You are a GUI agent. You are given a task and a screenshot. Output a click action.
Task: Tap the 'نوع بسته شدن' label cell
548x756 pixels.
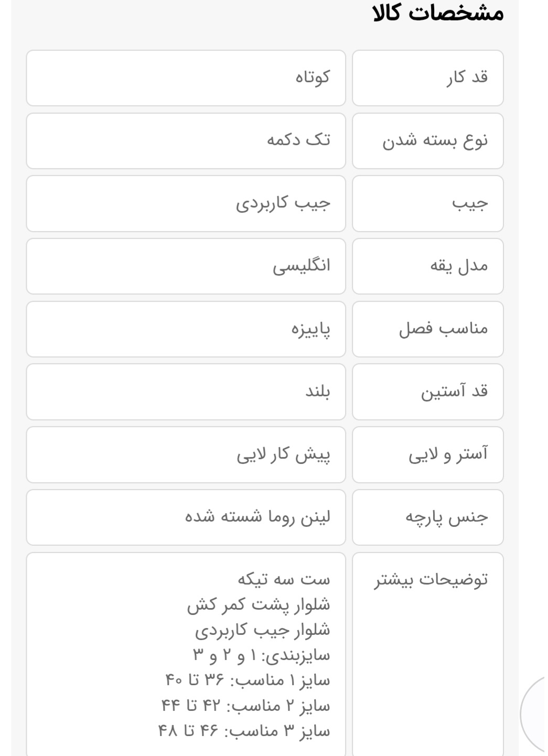click(428, 141)
